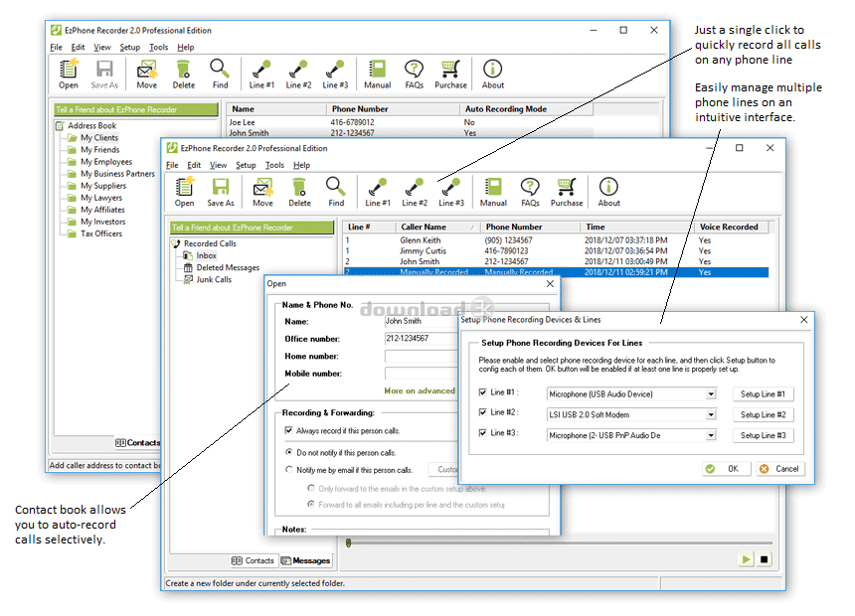Image resolution: width=855 pixels, height=616 pixels.
Task: Open Setup menu in front window
Action: [x=246, y=165]
